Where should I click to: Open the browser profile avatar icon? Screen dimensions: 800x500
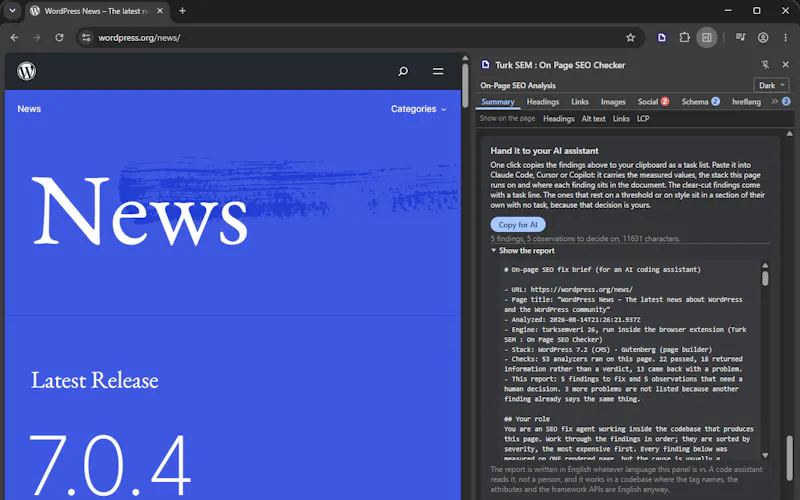(763, 37)
